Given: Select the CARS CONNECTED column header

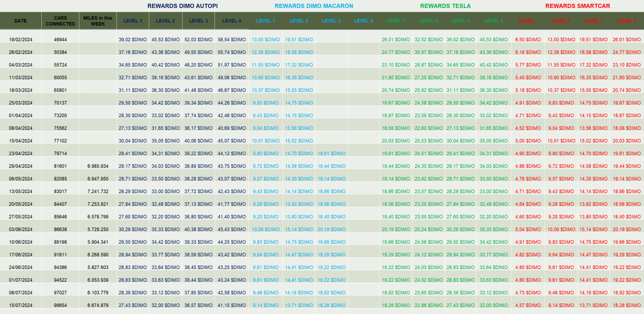Looking at the screenshot, I should point(60,21).
